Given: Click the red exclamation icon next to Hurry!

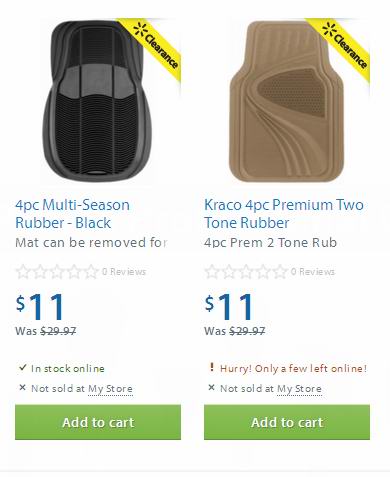Looking at the screenshot, I should click(x=211, y=367).
